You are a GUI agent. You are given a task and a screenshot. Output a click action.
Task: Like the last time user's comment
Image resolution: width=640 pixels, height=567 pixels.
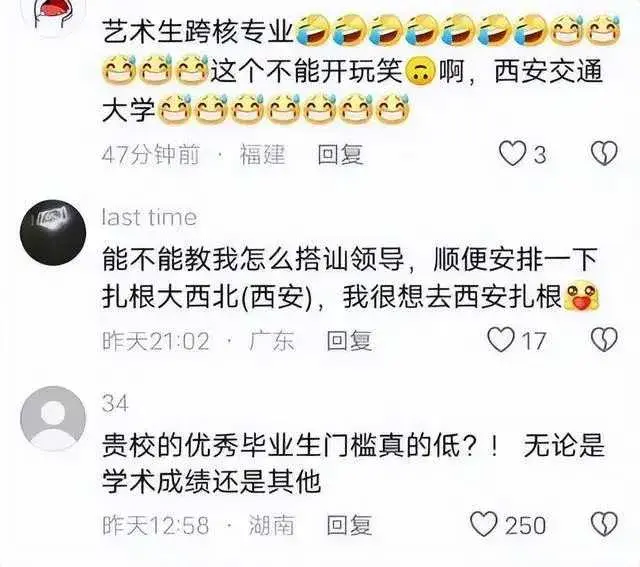pos(502,339)
